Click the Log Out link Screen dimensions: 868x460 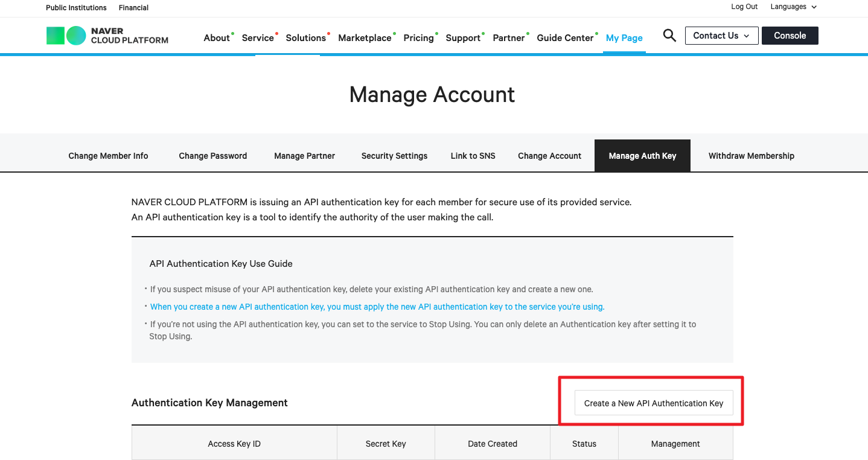tap(744, 7)
